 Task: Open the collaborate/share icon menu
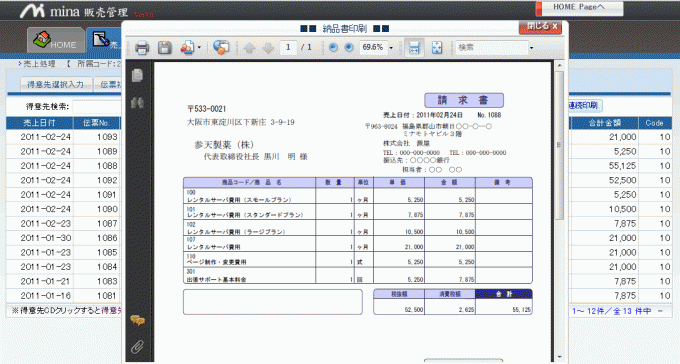(188, 47)
